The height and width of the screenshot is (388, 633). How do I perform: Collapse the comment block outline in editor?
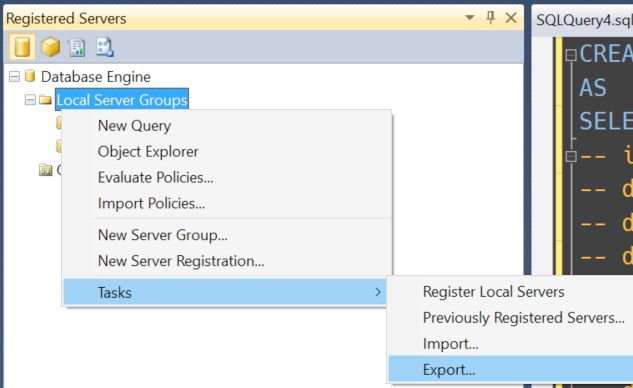coord(571,156)
